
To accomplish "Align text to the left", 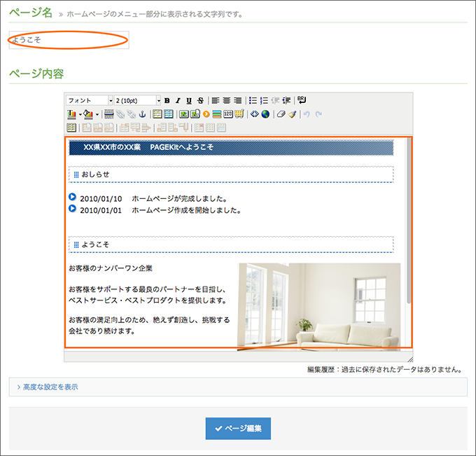I will pos(215,101).
